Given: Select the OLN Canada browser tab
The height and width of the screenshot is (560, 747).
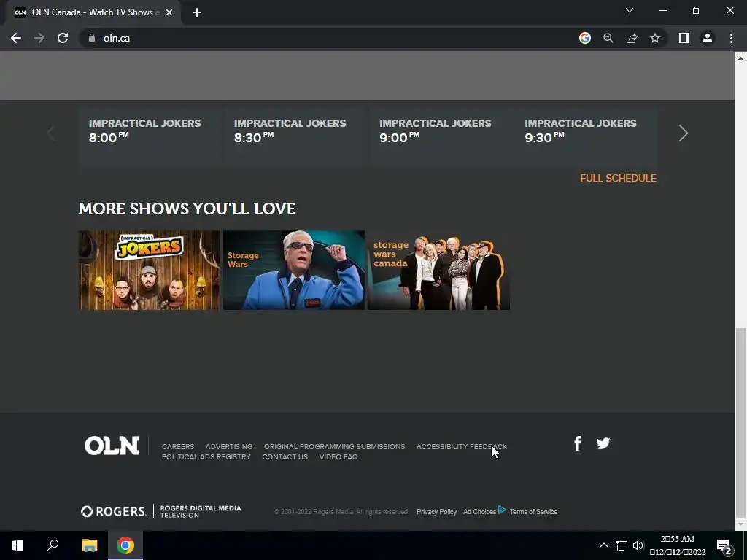Looking at the screenshot, I should tap(93, 12).
